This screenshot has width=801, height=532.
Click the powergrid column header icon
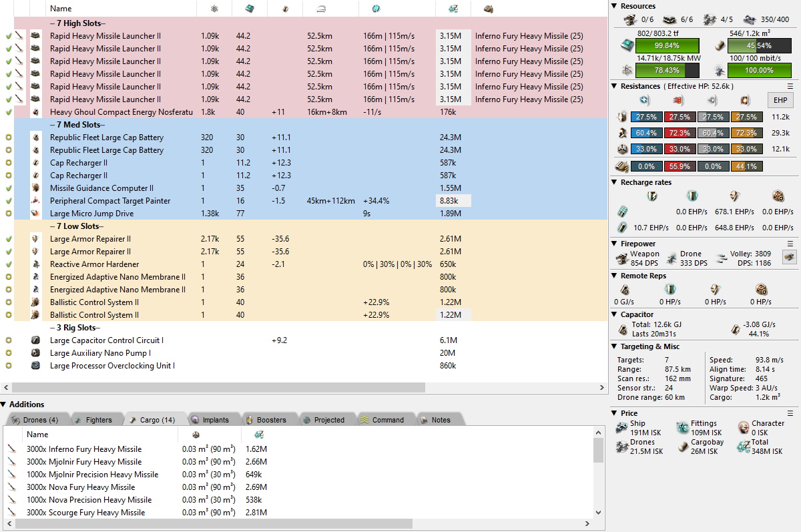click(x=214, y=9)
